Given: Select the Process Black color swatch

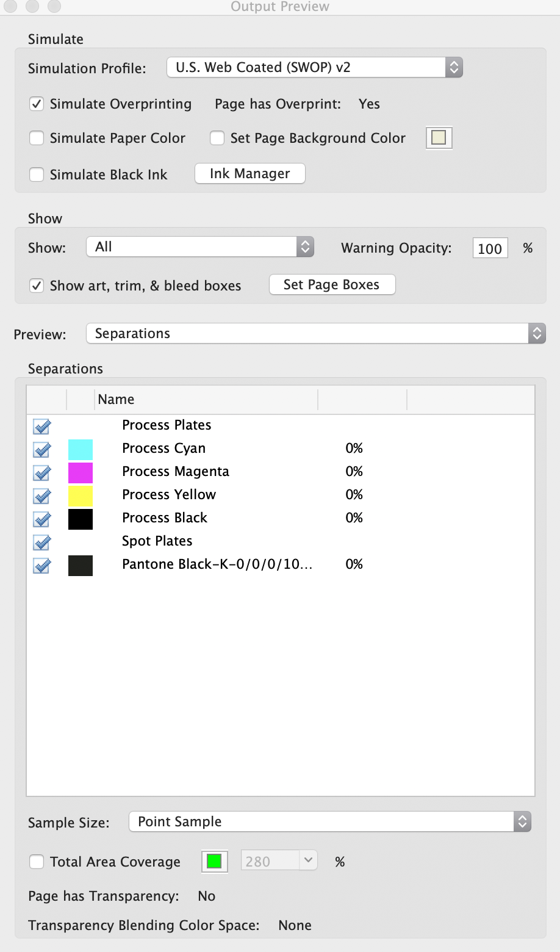Looking at the screenshot, I should 81,519.
